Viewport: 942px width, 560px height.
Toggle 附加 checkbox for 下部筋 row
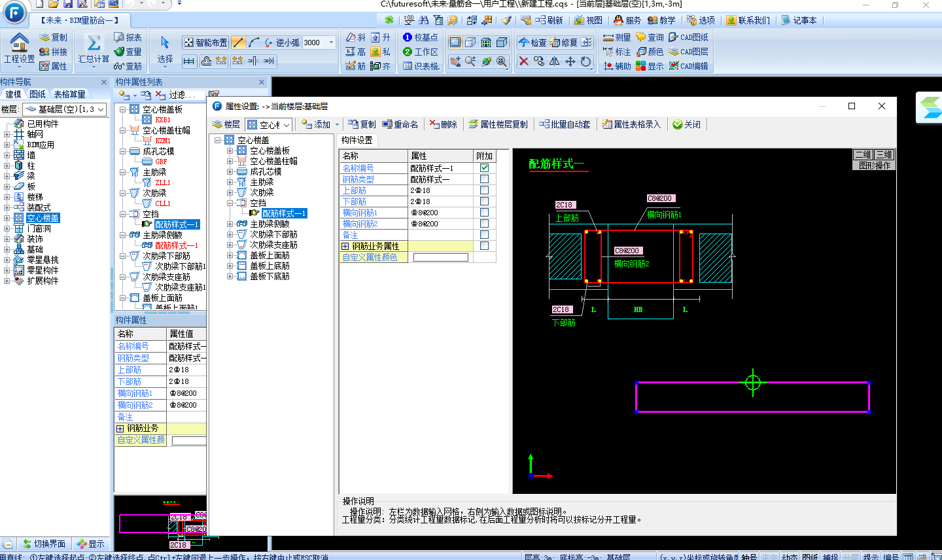click(x=484, y=201)
